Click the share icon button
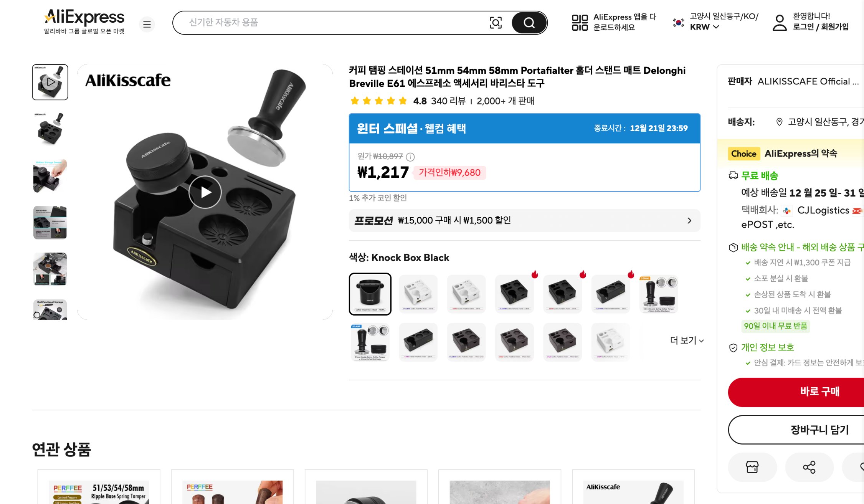 coord(809,467)
